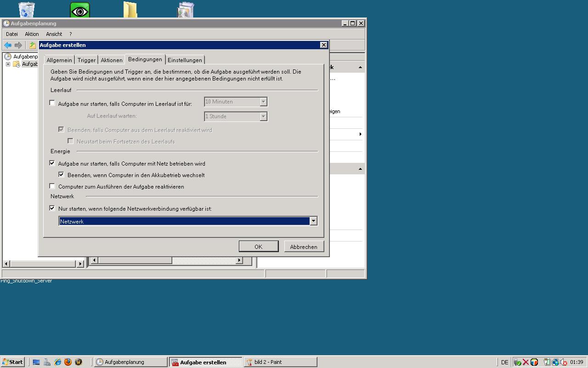Confirm the task with OK
588x368 pixels.
pos(258,247)
